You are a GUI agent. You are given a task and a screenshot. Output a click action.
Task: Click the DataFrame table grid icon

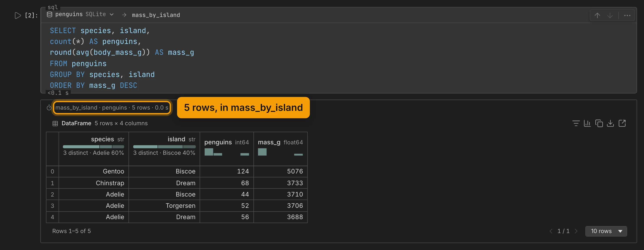(55, 123)
